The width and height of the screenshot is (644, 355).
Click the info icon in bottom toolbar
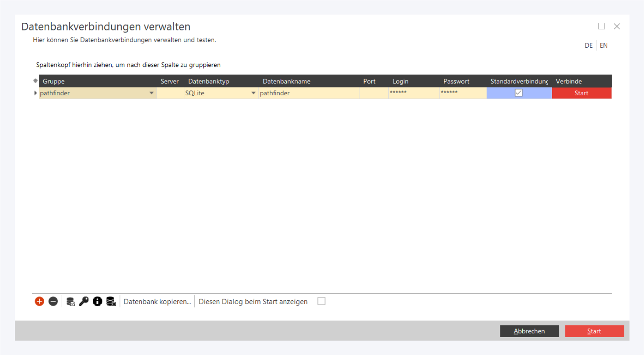coord(97,301)
